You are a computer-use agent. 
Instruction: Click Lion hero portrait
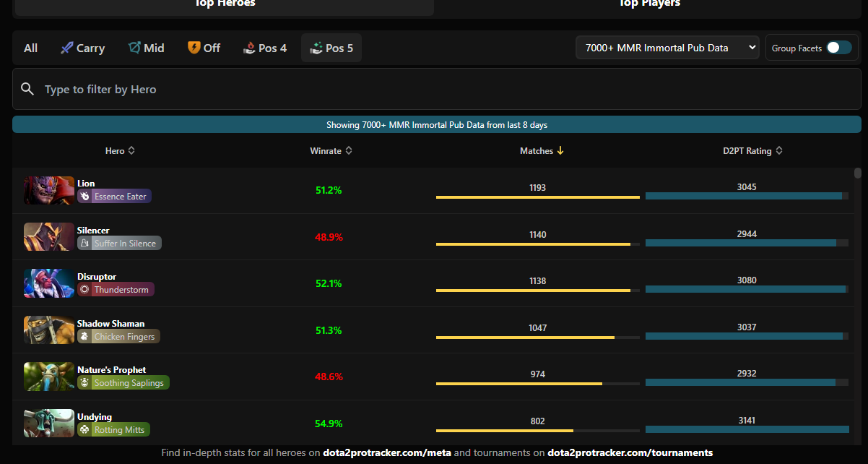pyautogui.click(x=49, y=190)
